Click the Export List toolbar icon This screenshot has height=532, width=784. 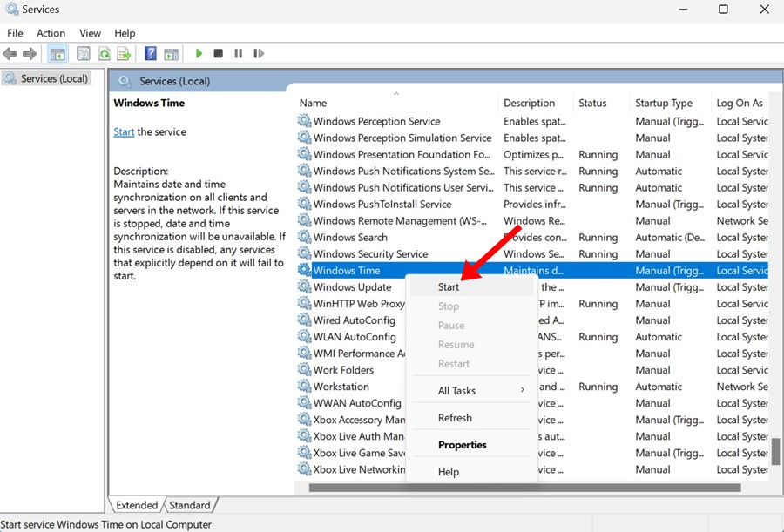(124, 53)
